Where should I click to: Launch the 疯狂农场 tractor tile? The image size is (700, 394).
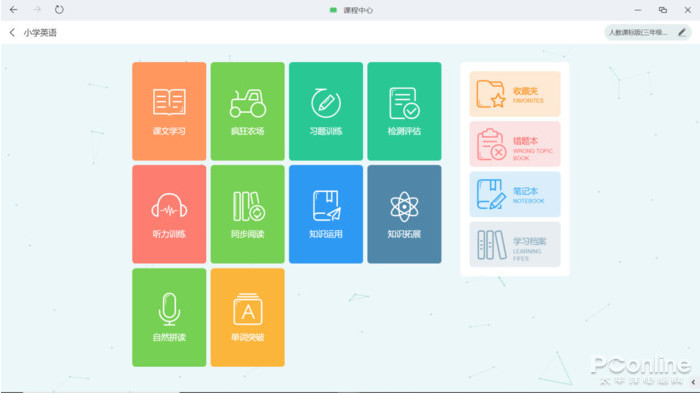(247, 111)
